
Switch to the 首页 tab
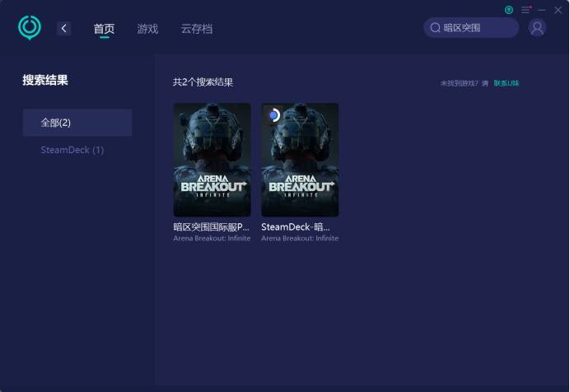click(x=104, y=29)
